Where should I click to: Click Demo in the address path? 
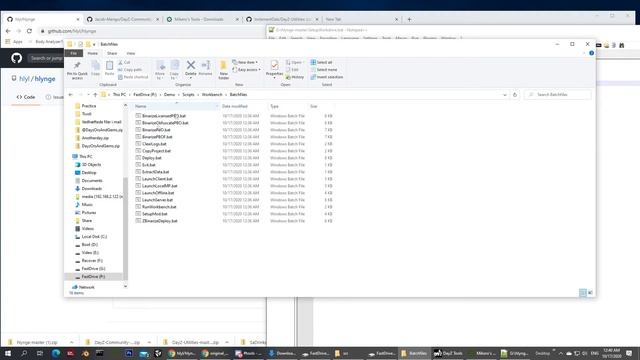[x=169, y=95]
